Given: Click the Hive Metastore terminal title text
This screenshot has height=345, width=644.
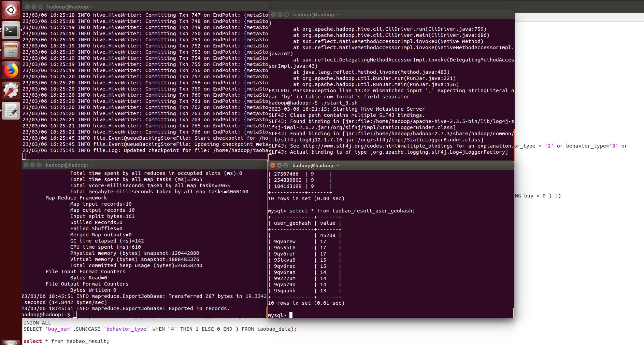Looking at the screenshot, I should [316, 15].
